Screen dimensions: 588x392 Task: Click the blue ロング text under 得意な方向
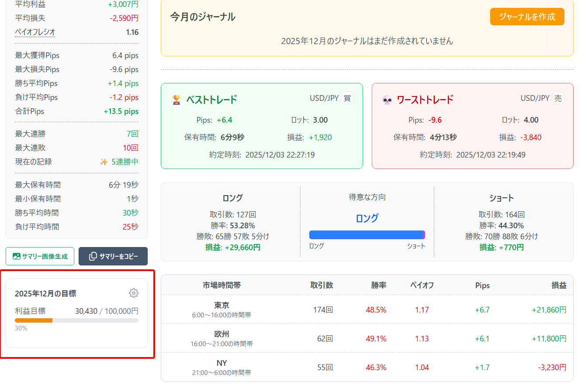tap(367, 218)
